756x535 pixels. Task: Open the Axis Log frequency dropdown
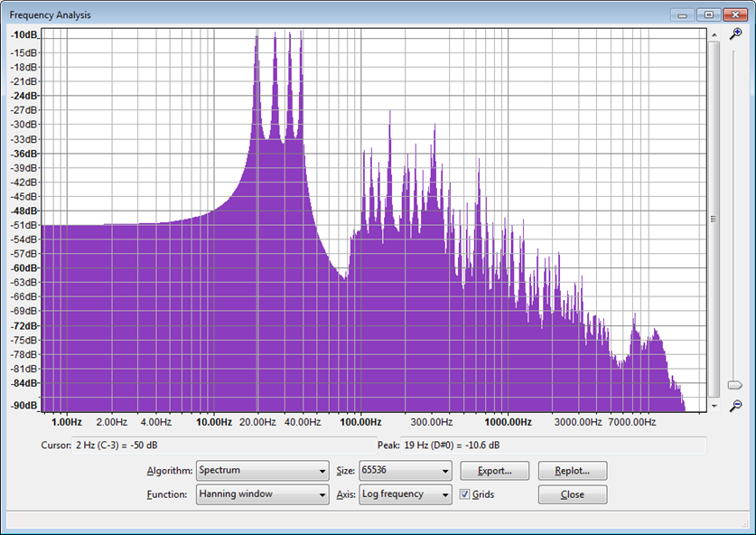pos(406,494)
